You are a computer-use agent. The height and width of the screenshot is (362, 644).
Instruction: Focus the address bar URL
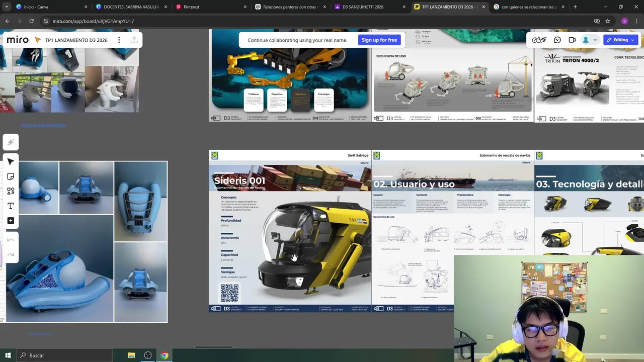pyautogui.click(x=93, y=21)
